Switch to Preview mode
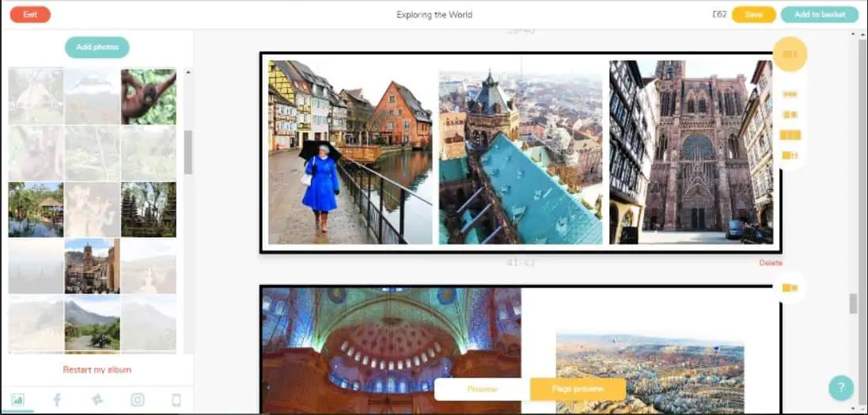868x415 pixels. click(x=482, y=389)
